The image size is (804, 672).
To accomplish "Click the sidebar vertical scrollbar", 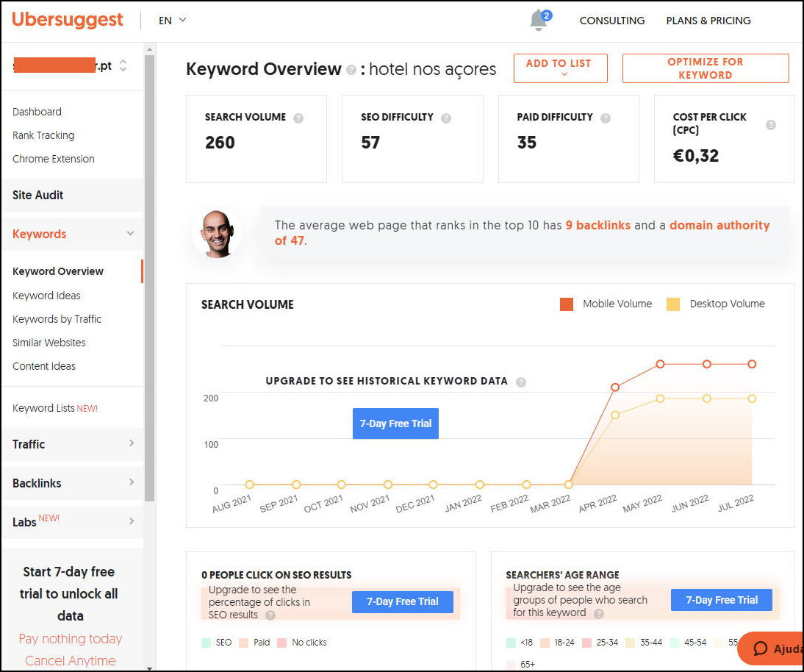I will point(150,278).
